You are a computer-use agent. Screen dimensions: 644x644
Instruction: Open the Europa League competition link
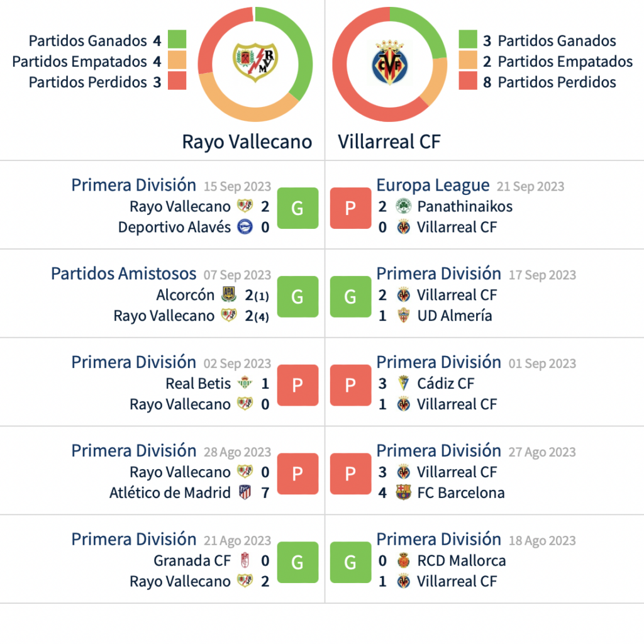tap(433, 186)
